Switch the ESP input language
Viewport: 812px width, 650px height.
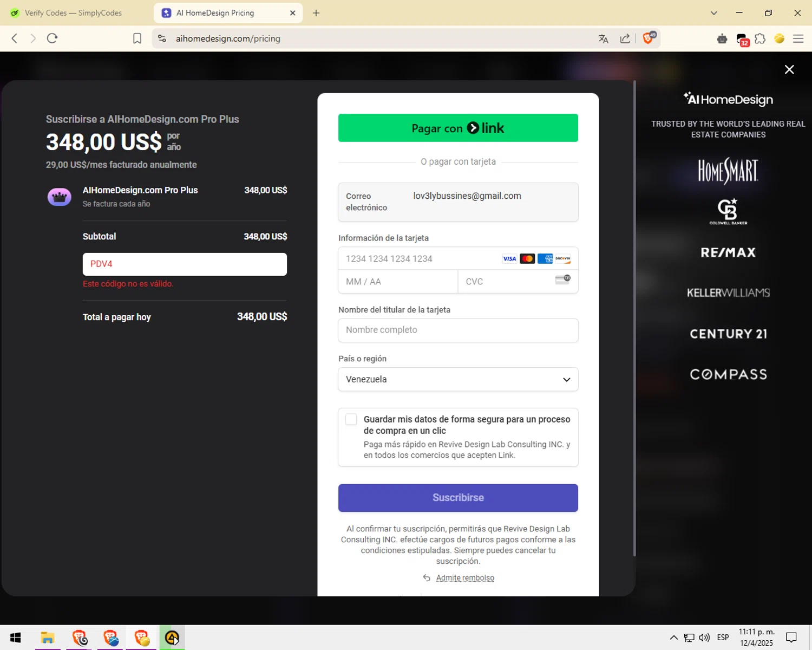coord(723,638)
